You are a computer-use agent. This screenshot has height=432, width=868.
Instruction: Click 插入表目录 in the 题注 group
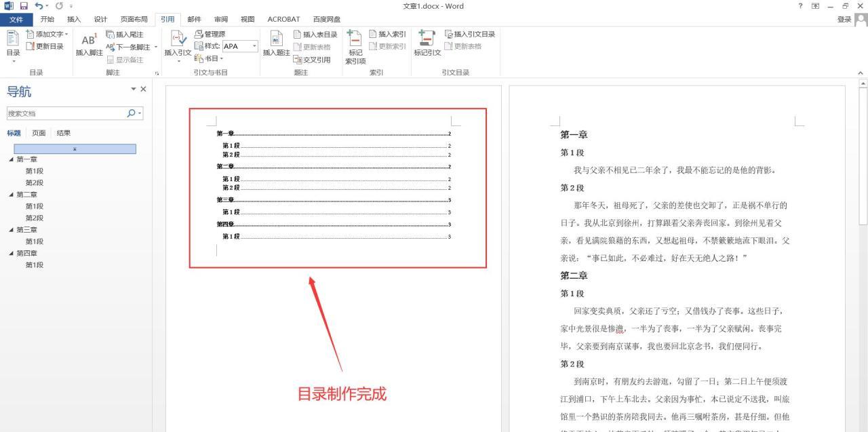315,35
